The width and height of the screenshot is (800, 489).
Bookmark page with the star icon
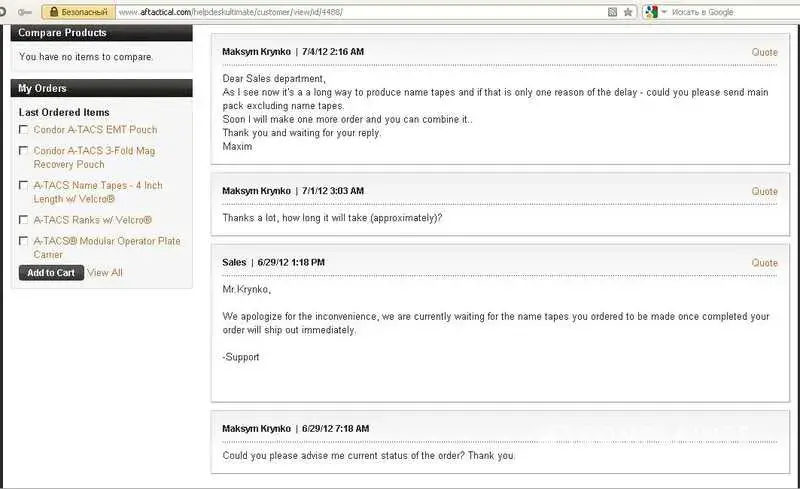[628, 12]
